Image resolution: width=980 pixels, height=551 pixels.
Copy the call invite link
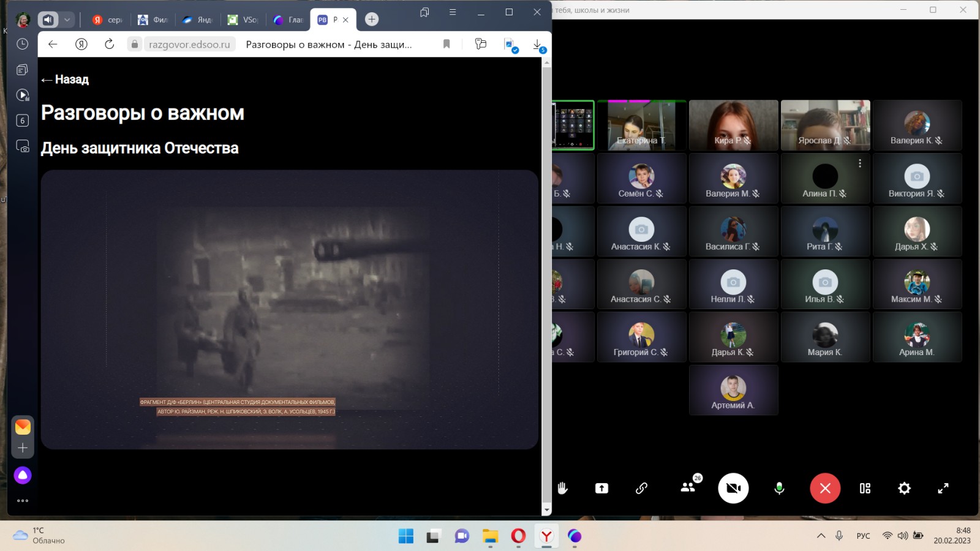click(x=641, y=488)
